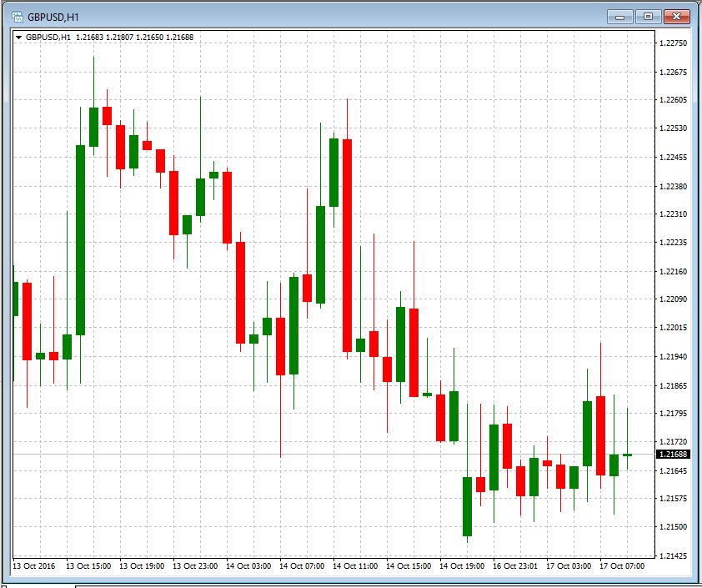Click the 14 Oct 19:00 time label
The height and width of the screenshot is (588, 702).
tap(462, 566)
